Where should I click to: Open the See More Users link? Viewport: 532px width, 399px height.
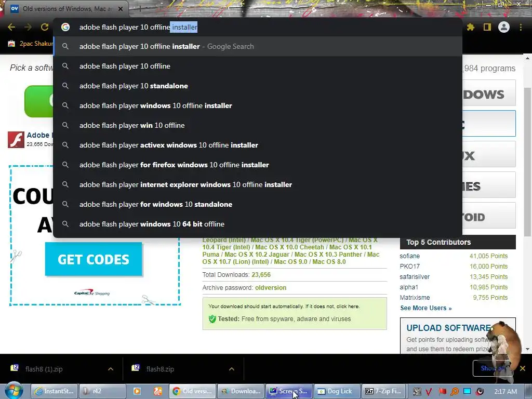[426, 308]
